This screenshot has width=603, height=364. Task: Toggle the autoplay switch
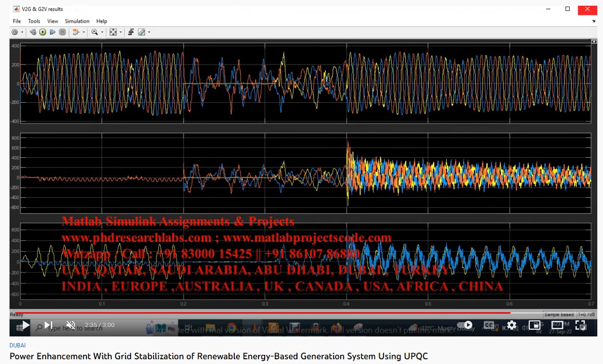pos(465,325)
